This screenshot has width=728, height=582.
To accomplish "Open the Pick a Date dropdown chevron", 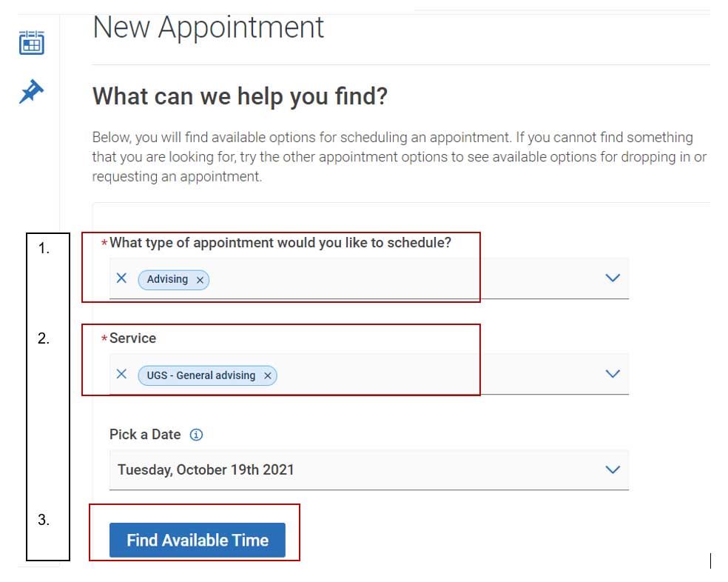I will tap(613, 469).
